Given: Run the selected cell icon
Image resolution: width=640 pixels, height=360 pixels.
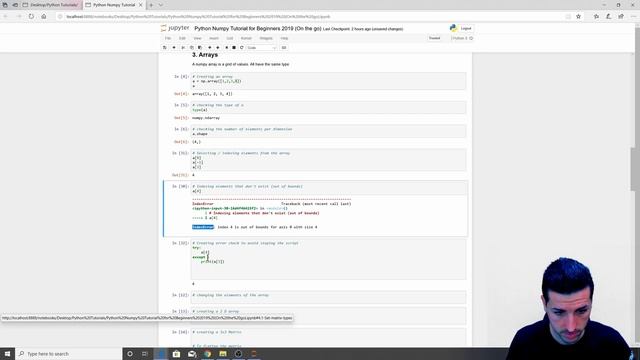Looking at the screenshot, I should click(x=227, y=48).
